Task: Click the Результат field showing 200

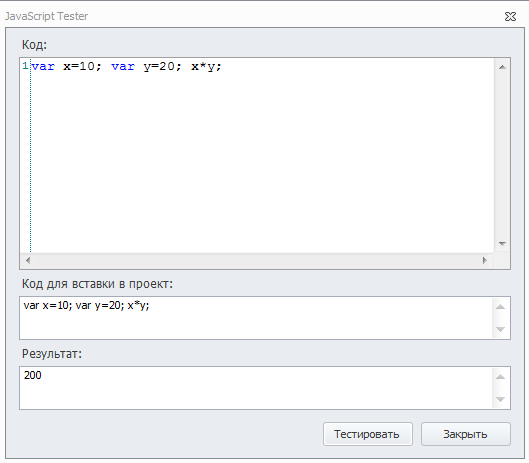Action: click(x=256, y=388)
